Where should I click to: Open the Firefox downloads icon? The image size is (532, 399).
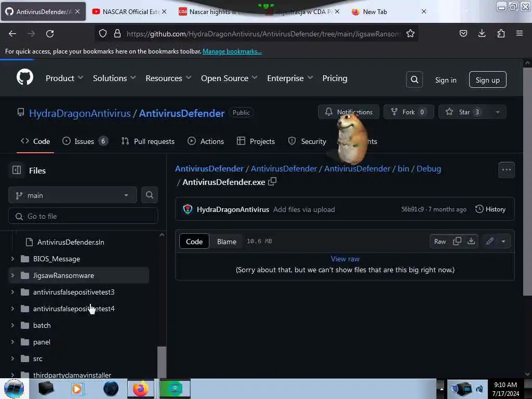click(x=482, y=34)
